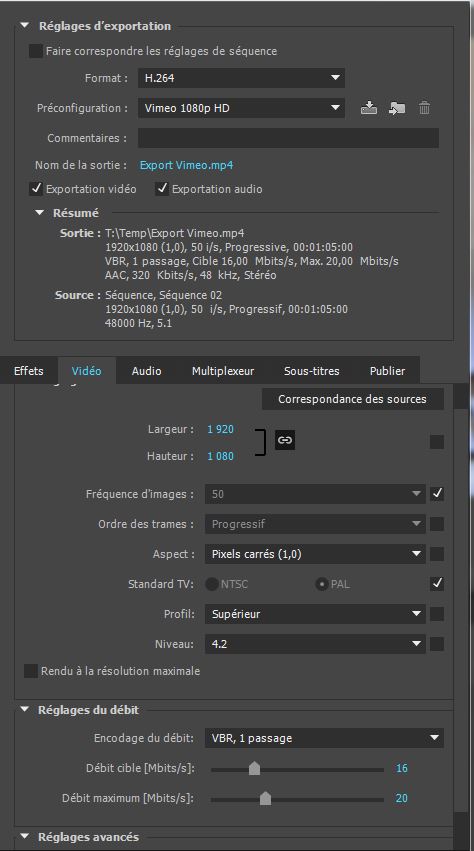Expand the Réglages avancés section
The width and height of the screenshot is (474, 851).
tap(24, 836)
